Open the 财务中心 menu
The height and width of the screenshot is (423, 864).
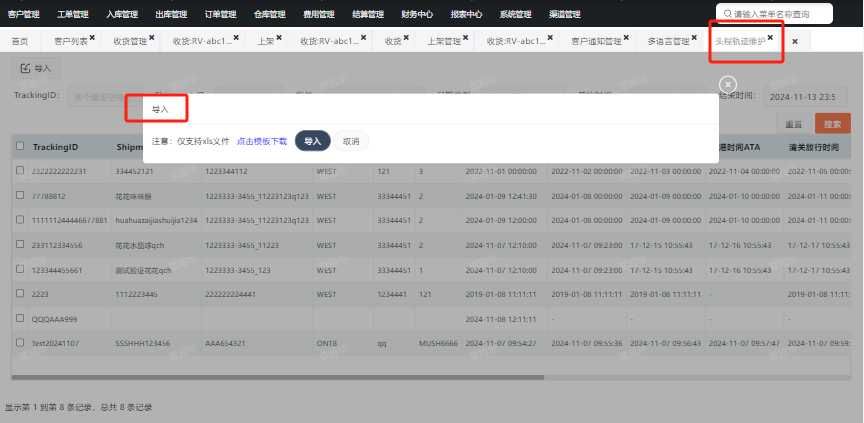(x=417, y=14)
